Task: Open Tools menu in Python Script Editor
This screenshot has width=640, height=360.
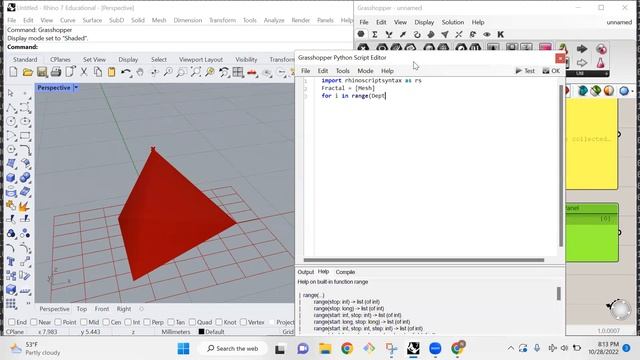Action: tap(342, 71)
